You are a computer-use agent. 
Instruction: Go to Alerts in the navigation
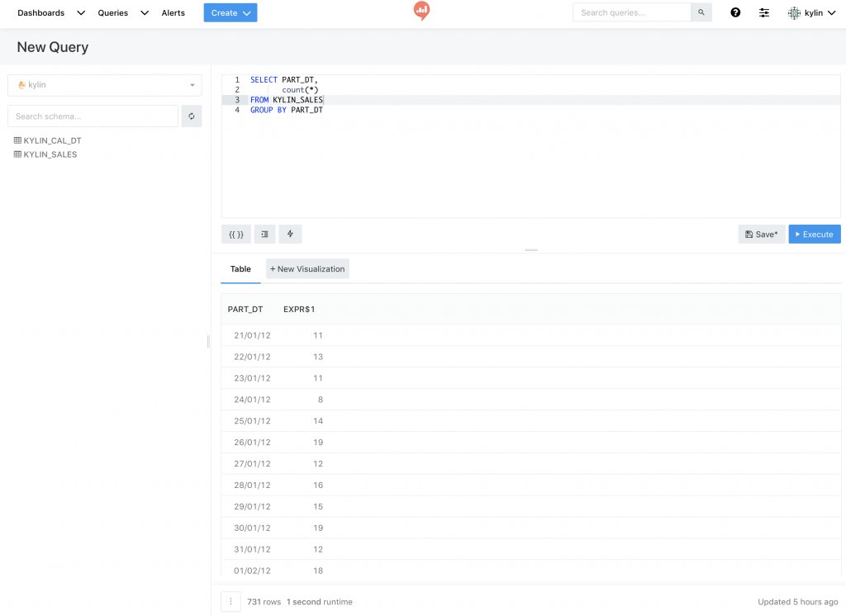click(x=173, y=13)
